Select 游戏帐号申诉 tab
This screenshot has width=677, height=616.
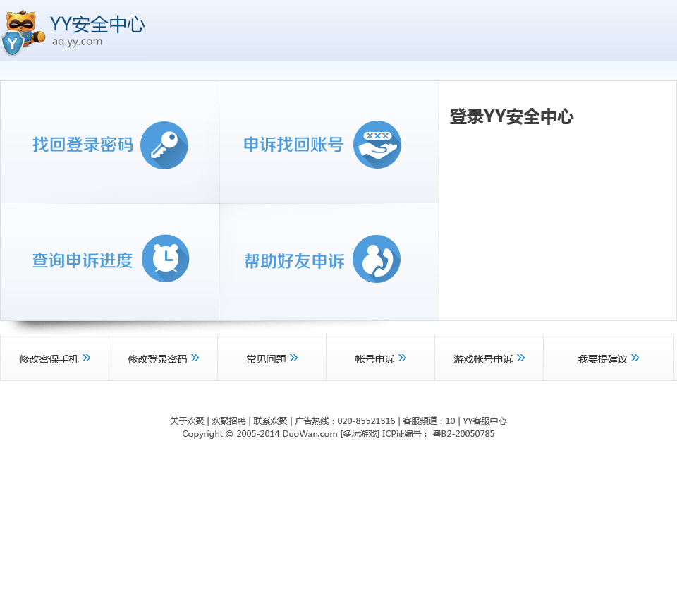tap(489, 358)
